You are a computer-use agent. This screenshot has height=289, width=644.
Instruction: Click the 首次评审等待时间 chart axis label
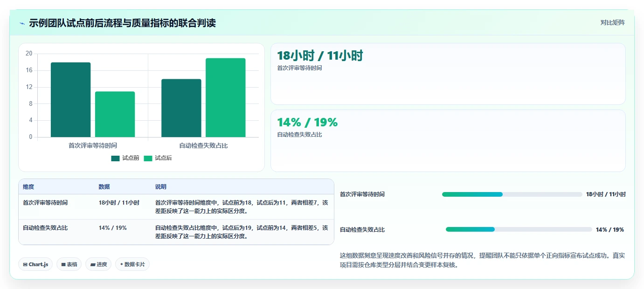(93, 145)
